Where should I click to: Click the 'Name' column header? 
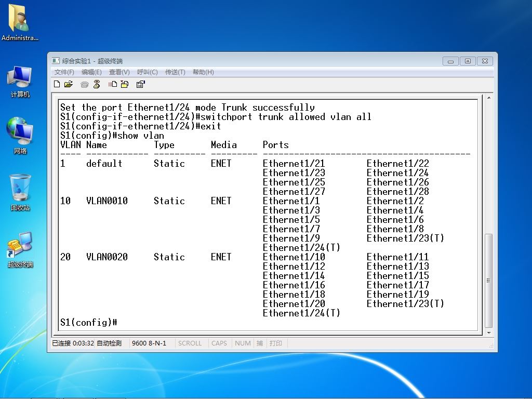coord(96,145)
